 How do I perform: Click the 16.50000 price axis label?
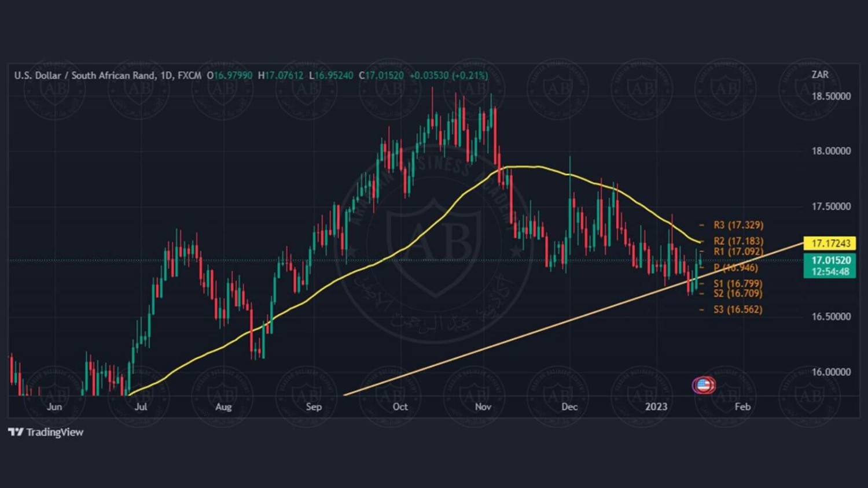(831, 316)
